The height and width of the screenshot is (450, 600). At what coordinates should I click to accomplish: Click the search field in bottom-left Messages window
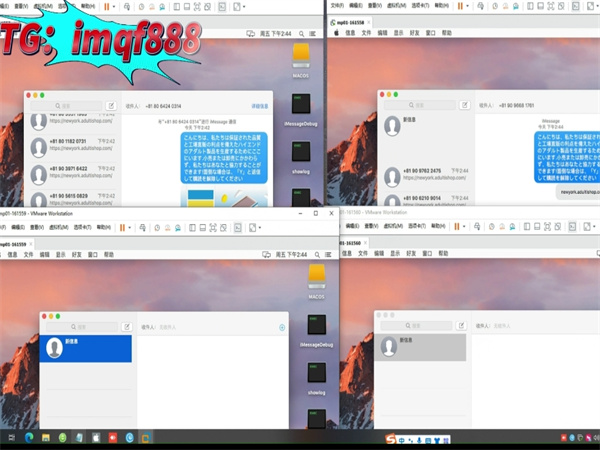tap(79, 326)
